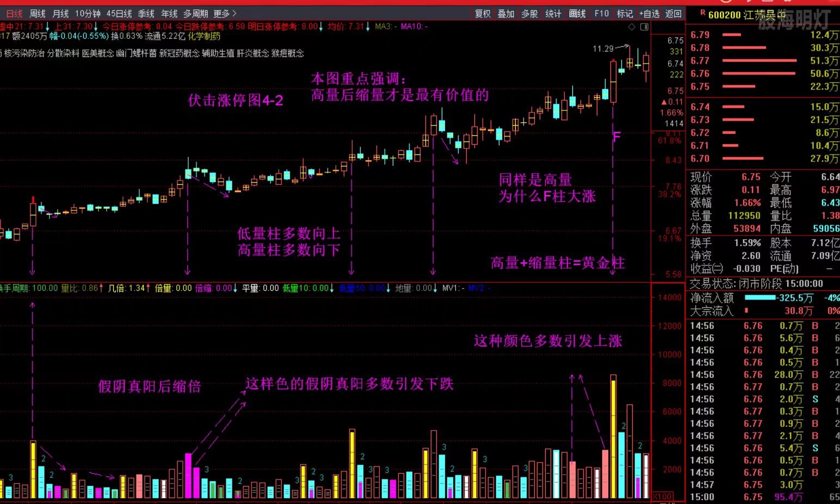Click the 标记 mark button
Image resolution: width=840 pixels, height=504 pixels.
pos(625,14)
